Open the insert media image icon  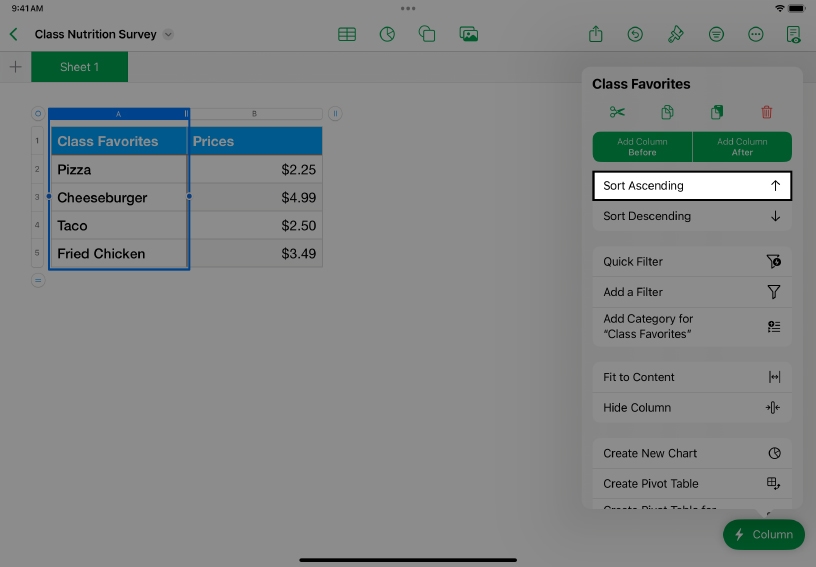468,34
